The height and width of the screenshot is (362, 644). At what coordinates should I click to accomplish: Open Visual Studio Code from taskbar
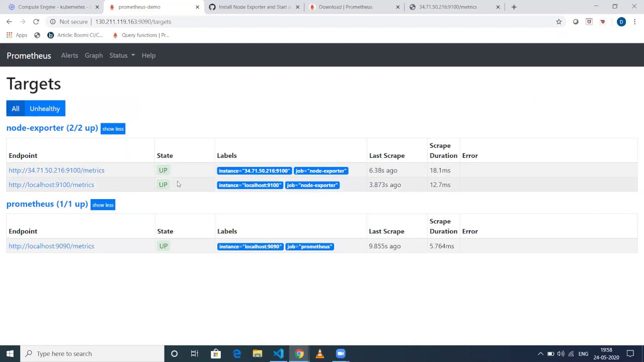(278, 353)
